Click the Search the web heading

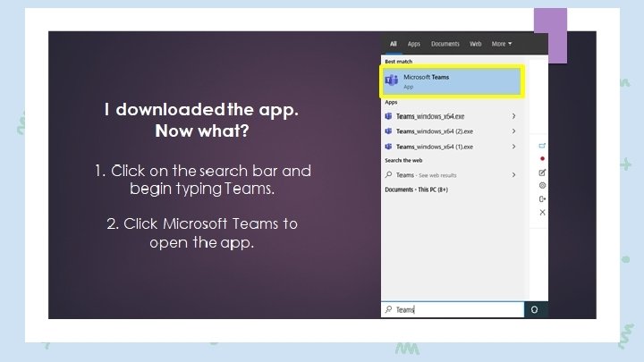click(403, 161)
